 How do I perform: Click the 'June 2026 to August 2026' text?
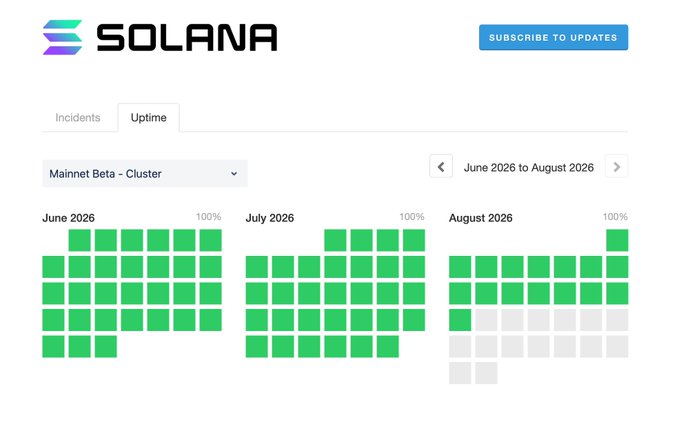pos(528,168)
